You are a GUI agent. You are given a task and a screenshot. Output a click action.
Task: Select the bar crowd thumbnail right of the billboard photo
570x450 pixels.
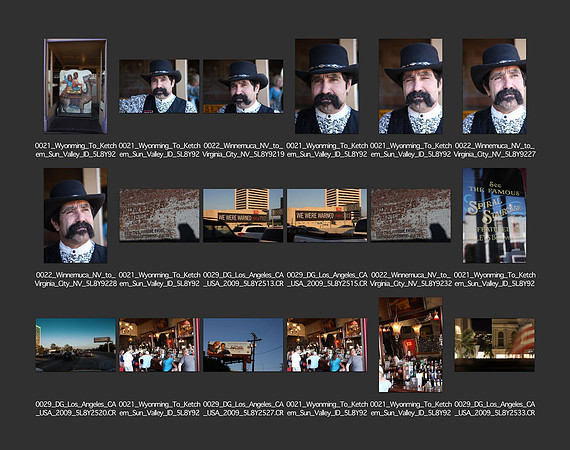[327, 345]
